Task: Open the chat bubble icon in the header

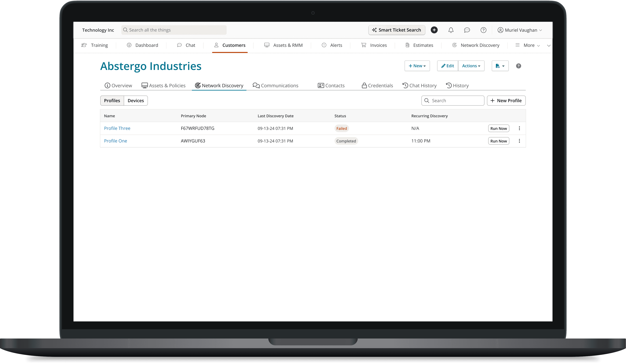Action: pyautogui.click(x=467, y=30)
